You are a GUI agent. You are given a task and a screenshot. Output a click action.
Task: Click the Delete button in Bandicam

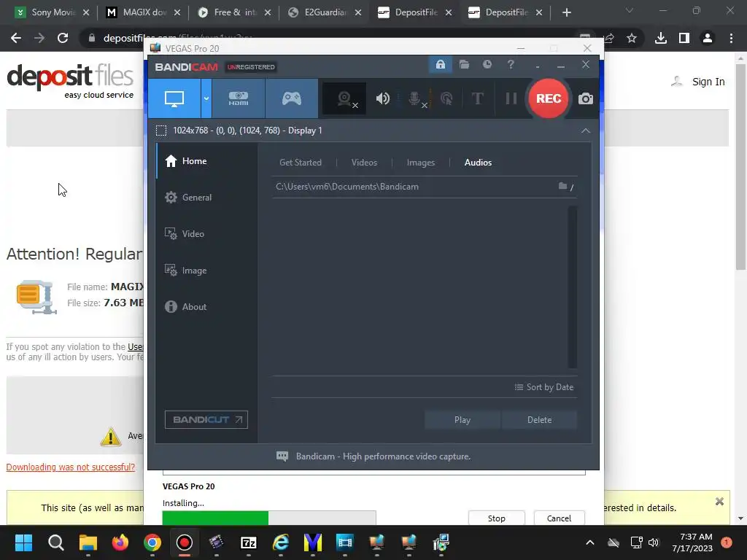(x=539, y=420)
